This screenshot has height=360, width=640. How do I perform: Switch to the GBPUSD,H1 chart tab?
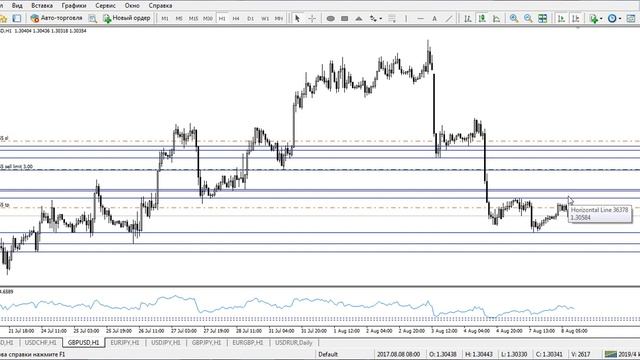click(x=84, y=343)
